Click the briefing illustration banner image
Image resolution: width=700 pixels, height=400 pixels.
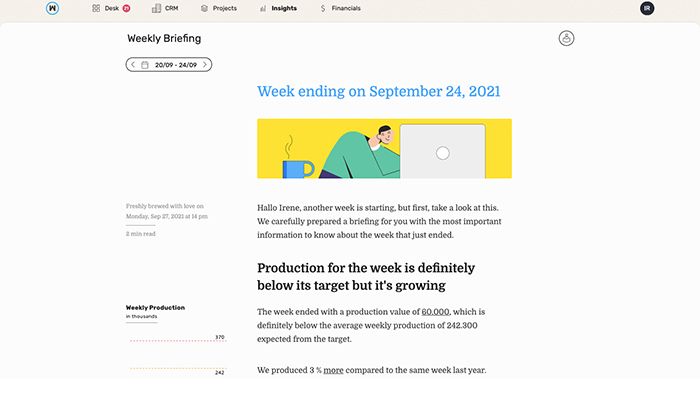(384, 149)
